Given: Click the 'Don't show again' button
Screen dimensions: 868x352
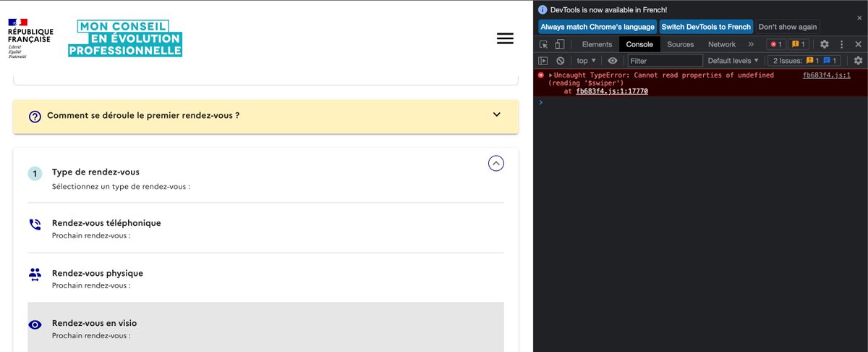Looking at the screenshot, I should [x=788, y=27].
